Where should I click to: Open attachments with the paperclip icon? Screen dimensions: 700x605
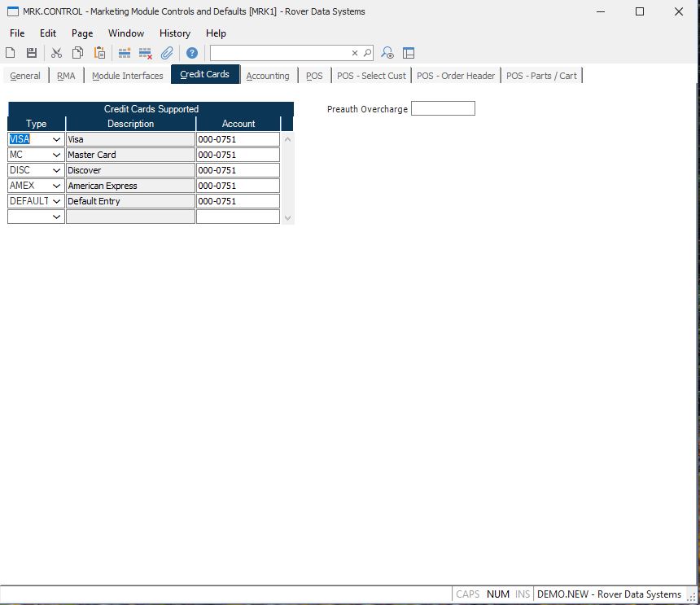[167, 53]
